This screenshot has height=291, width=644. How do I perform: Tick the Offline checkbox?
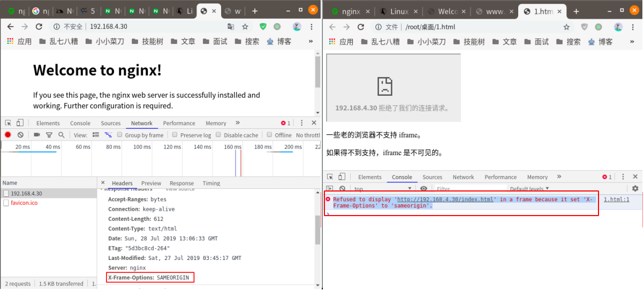pos(270,135)
